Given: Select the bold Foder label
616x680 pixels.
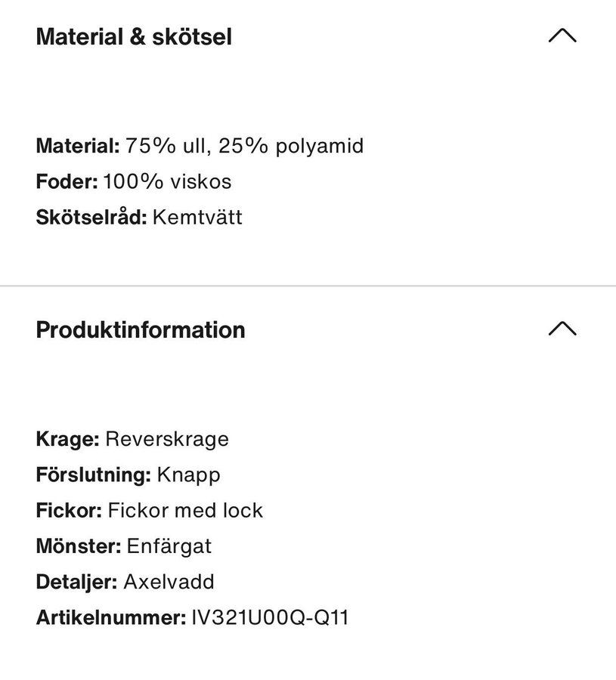Looking at the screenshot, I should [67, 182].
